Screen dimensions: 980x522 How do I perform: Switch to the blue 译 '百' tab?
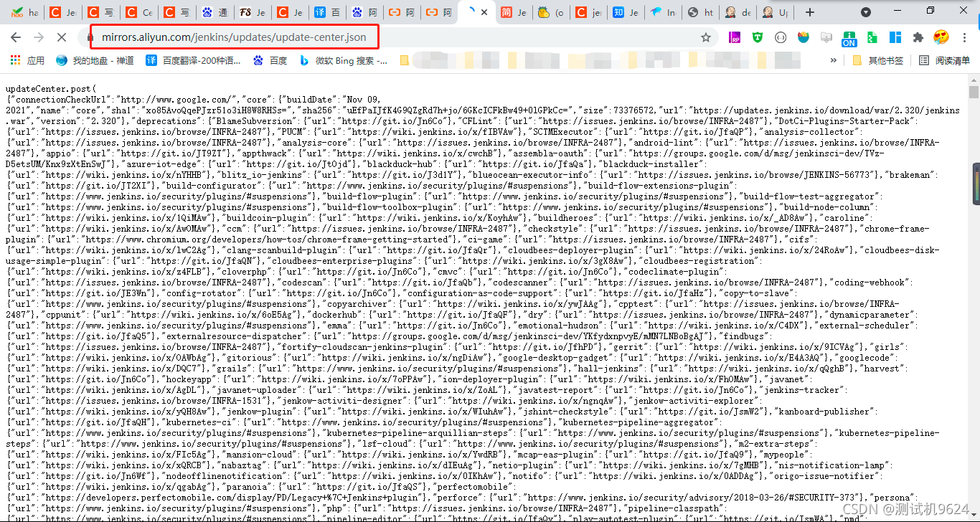pos(327,12)
